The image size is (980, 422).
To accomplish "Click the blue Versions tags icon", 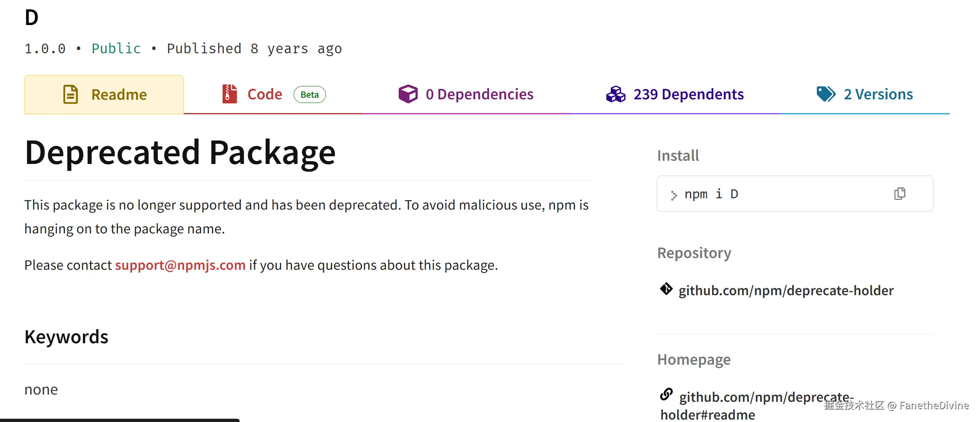I will 826,94.
